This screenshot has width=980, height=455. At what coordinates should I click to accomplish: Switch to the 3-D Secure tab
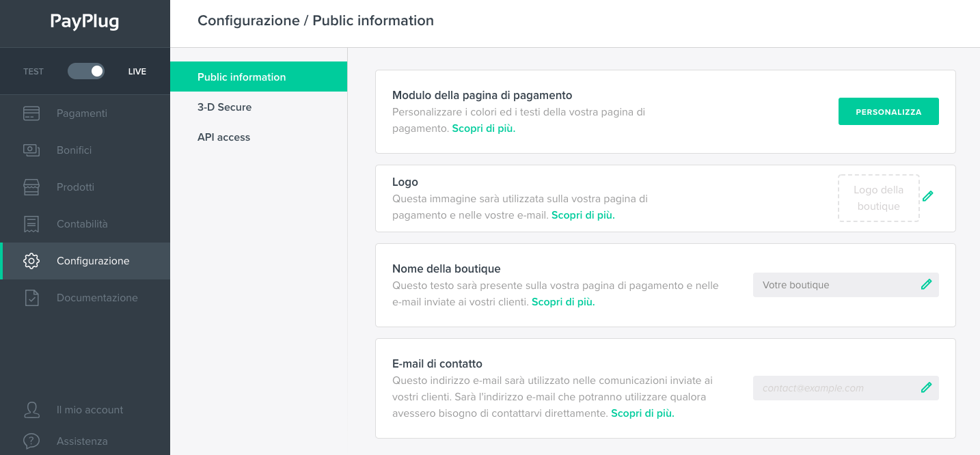pos(224,107)
